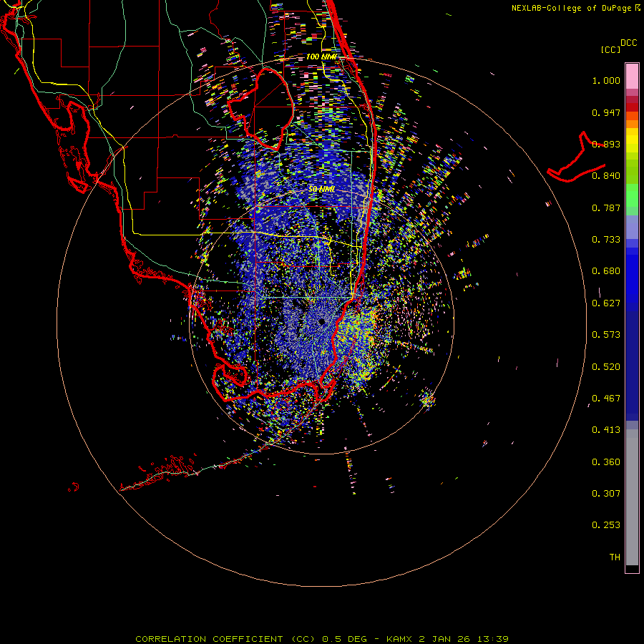Click the NEXLAB-College of DuPage credit text
Viewport: 644px width, 644px height.
point(572,8)
